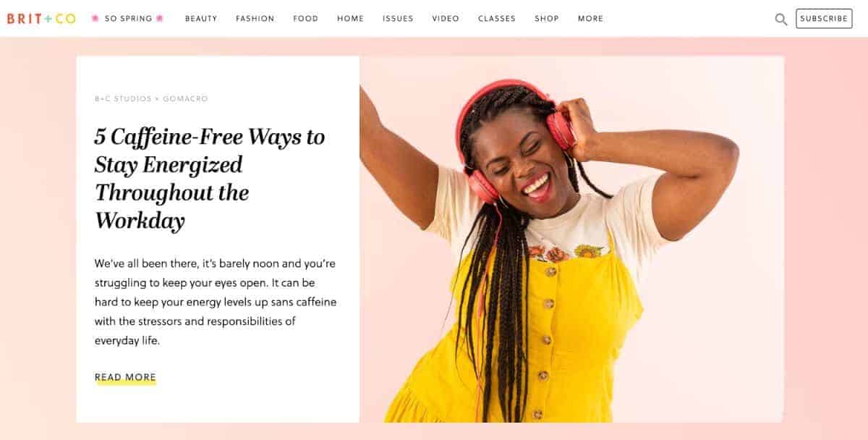Click the Subscribe button
The width and height of the screenshot is (868, 440).
coord(824,19)
